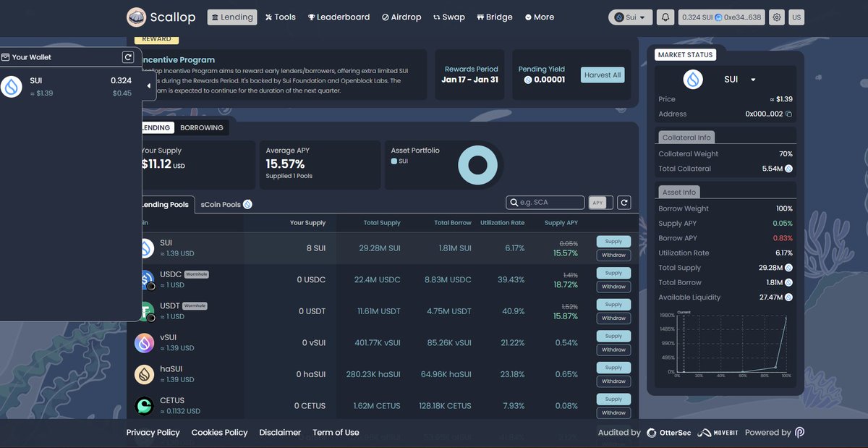Click the OtterSec auditor logo
This screenshot has width=868, height=448.
click(668, 433)
